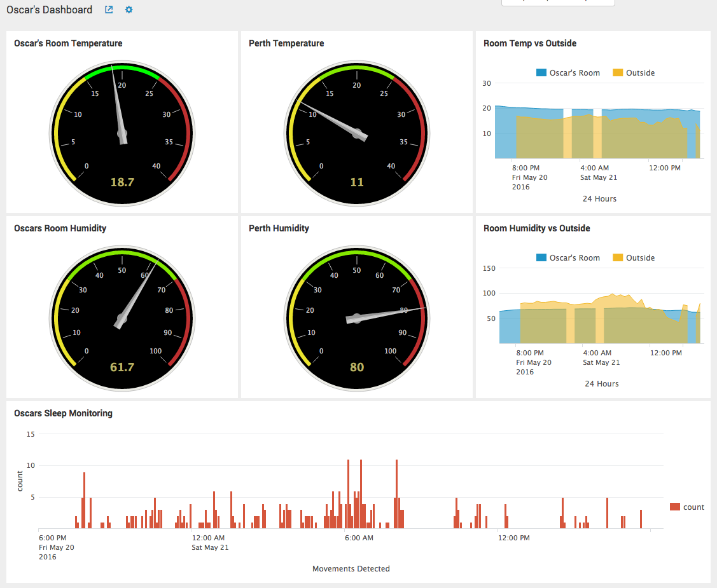Image resolution: width=717 pixels, height=588 pixels.
Task: Click the Oscar's Dashboard title
Action: [x=50, y=10]
